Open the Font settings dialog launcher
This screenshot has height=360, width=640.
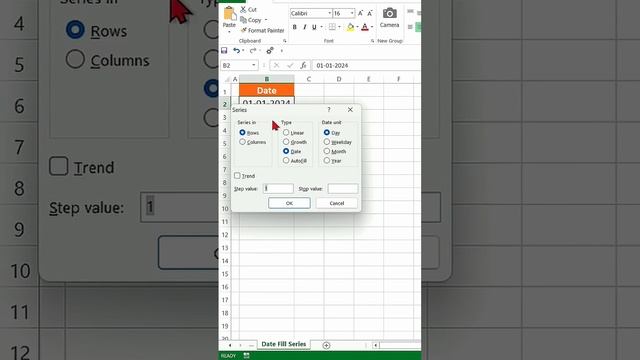[372, 41]
